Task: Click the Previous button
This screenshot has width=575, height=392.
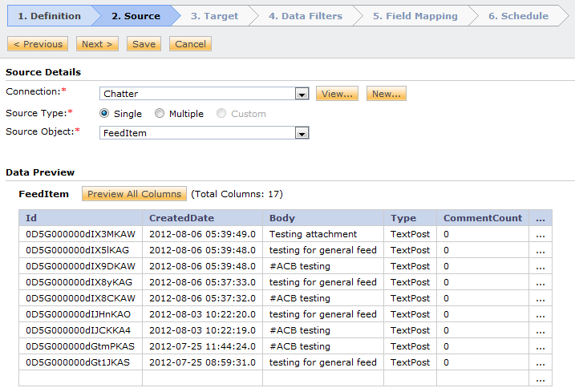Action: pyautogui.click(x=38, y=44)
